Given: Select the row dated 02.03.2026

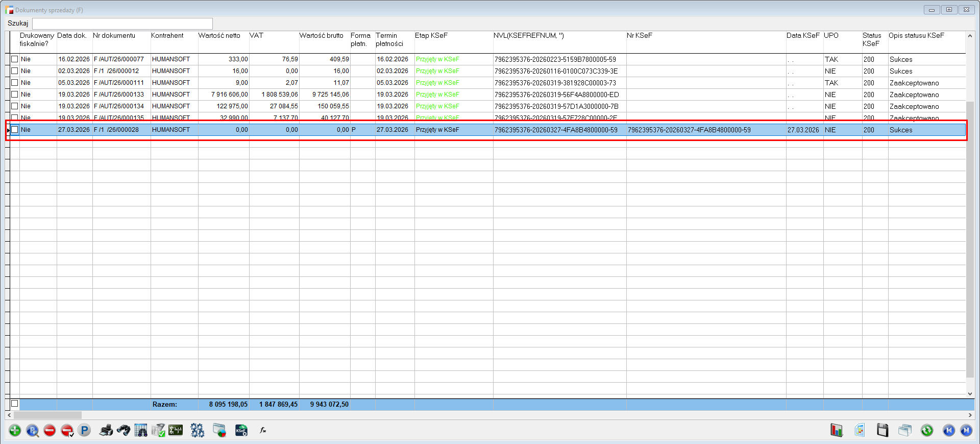Looking at the screenshot, I should click(x=73, y=71).
